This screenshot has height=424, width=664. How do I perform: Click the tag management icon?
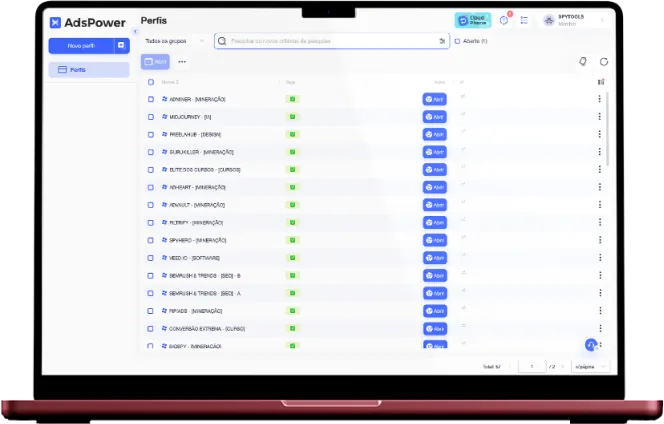pyautogui.click(x=583, y=62)
